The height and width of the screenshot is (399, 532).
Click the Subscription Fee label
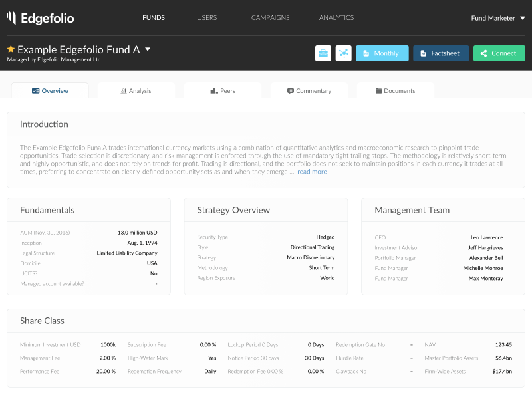[146, 344]
